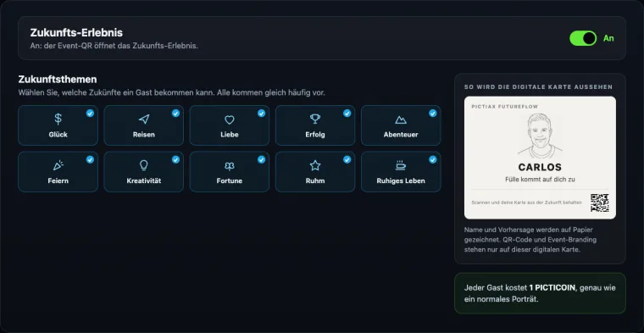Turn off the Zukunfts-Erlebnis switch
The height and width of the screenshot is (333, 644).
(x=583, y=38)
